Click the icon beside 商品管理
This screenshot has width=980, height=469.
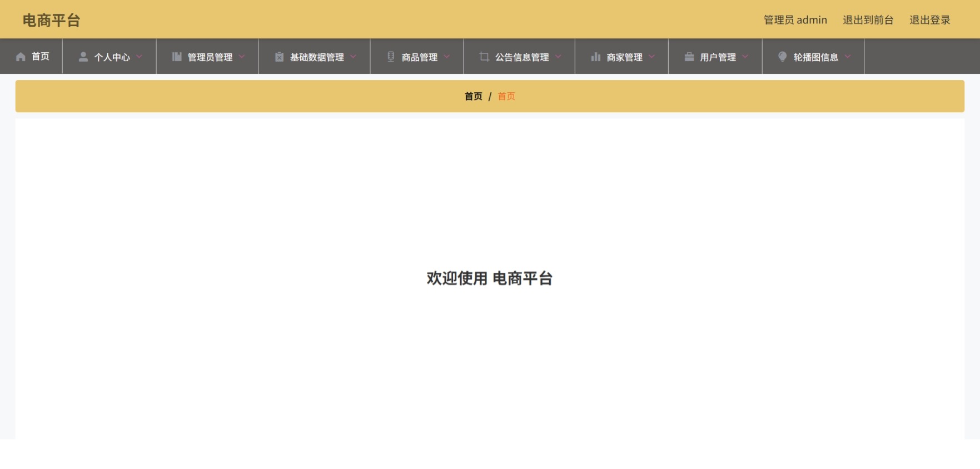pos(391,57)
